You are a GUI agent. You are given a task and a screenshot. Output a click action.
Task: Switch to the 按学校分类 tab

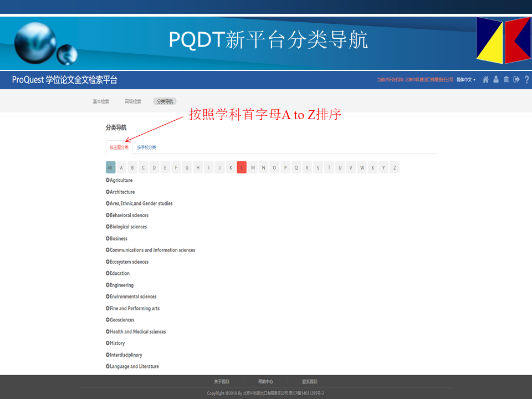[x=147, y=147]
